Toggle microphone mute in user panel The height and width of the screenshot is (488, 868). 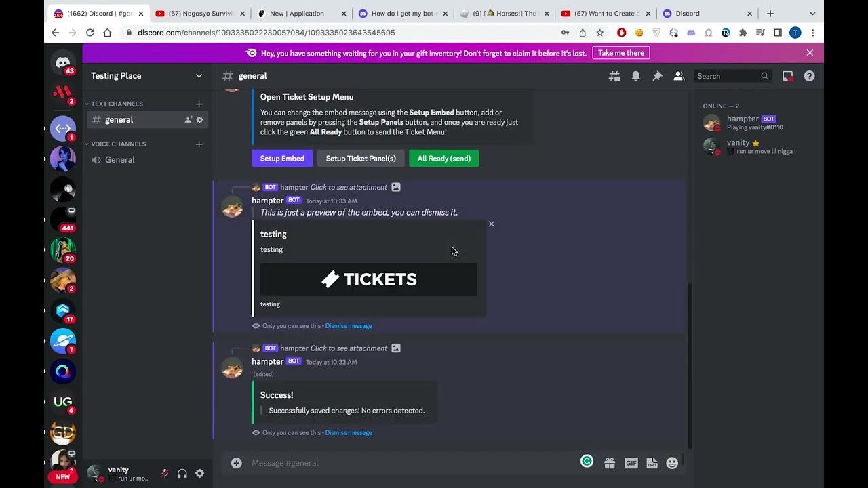coord(164,474)
